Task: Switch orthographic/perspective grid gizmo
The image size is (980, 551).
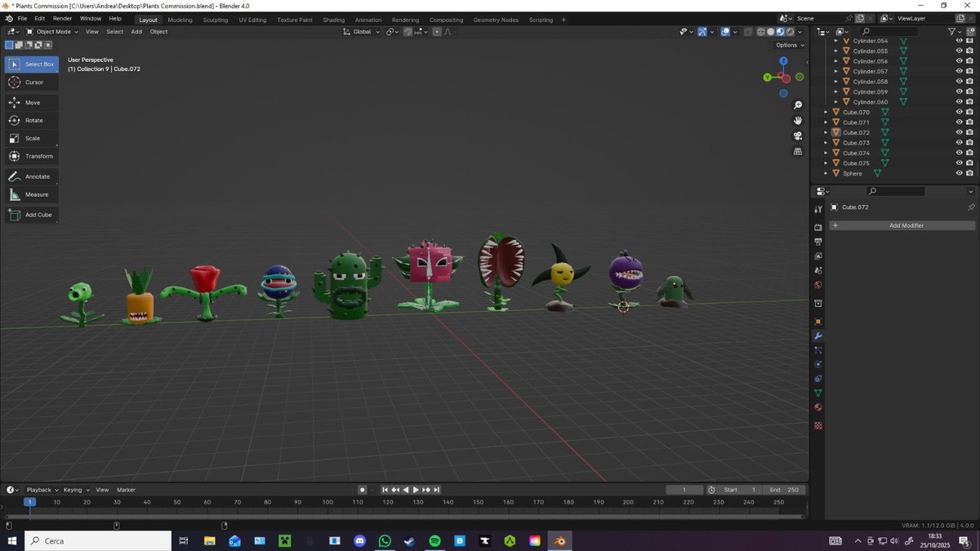Action: pyautogui.click(x=798, y=152)
